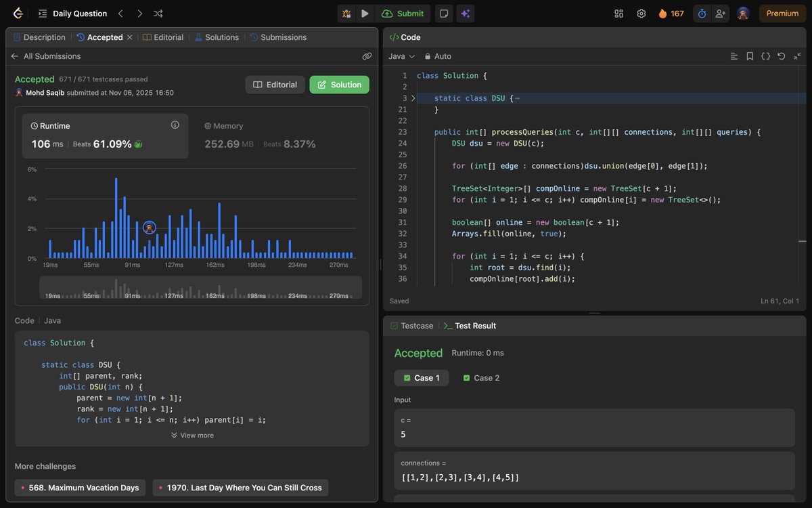This screenshot has width=812, height=508.
Task: Click the '671 / 671 testcases passed' text
Action: coord(104,79)
